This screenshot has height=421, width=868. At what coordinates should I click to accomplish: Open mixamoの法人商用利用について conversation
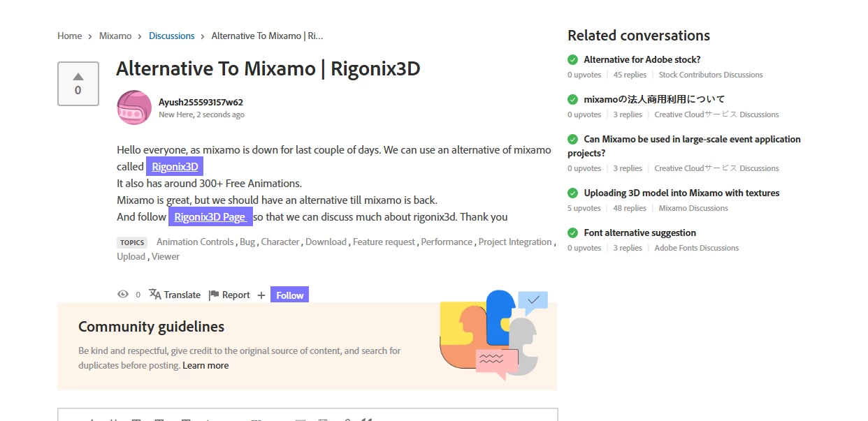coord(654,100)
